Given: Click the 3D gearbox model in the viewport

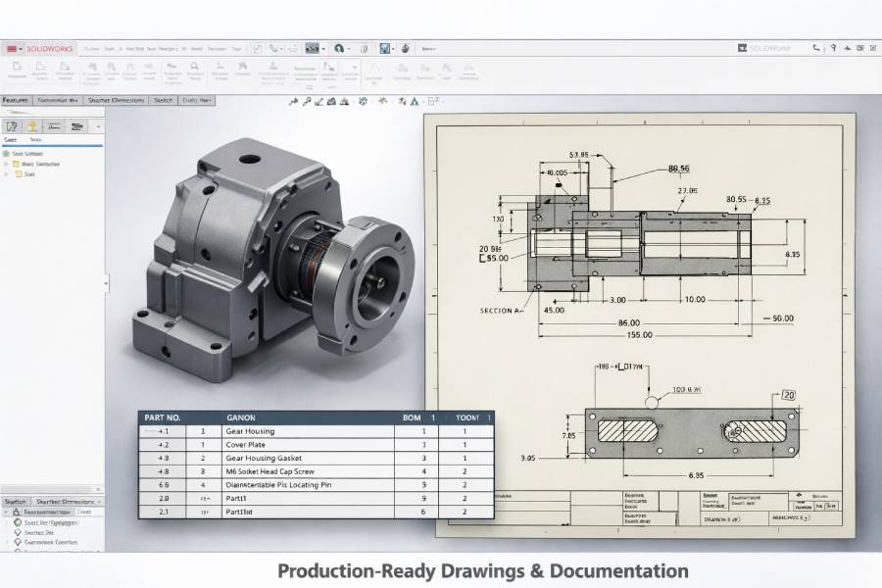Looking at the screenshot, I should click(272, 262).
